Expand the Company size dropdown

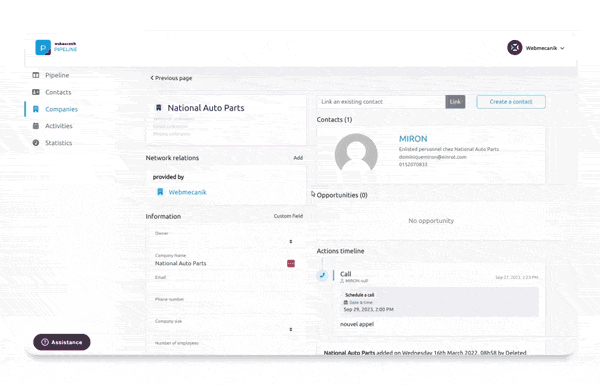(x=291, y=330)
